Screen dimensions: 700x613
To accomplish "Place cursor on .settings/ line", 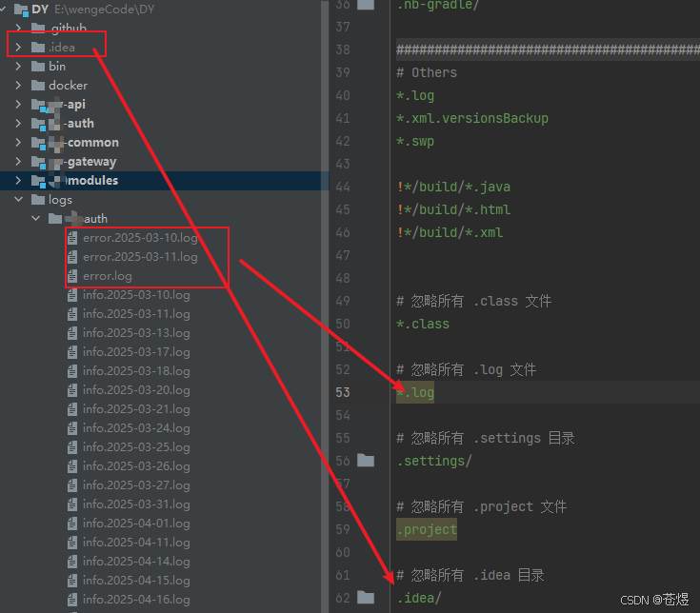I will click(x=434, y=461).
